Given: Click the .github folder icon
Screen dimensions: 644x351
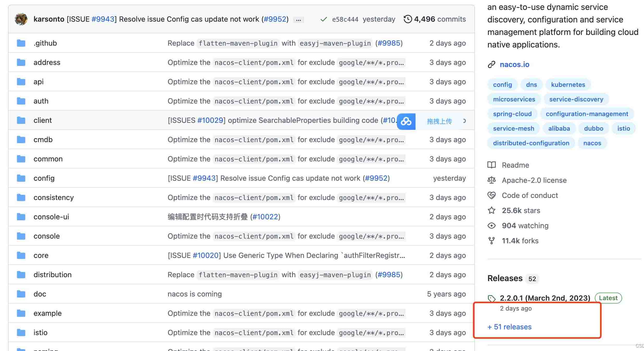Looking at the screenshot, I should (x=21, y=43).
